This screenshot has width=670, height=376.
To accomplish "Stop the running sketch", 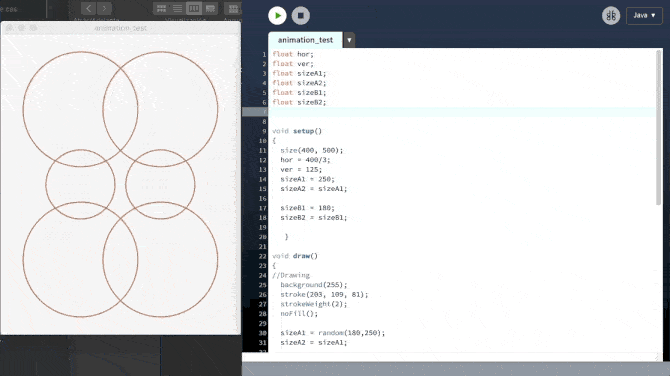I will (x=301, y=16).
